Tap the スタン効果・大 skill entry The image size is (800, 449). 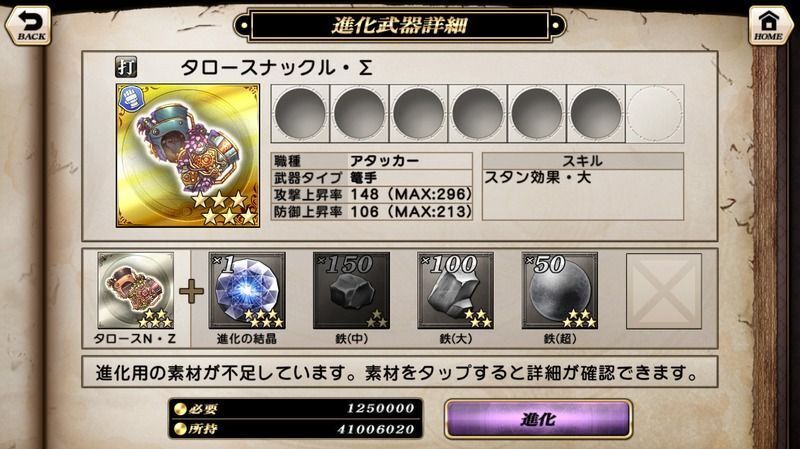pyautogui.click(x=537, y=178)
